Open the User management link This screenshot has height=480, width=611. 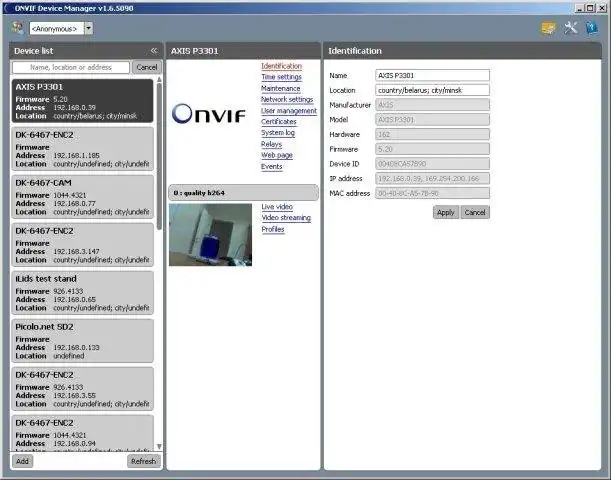pos(289,111)
